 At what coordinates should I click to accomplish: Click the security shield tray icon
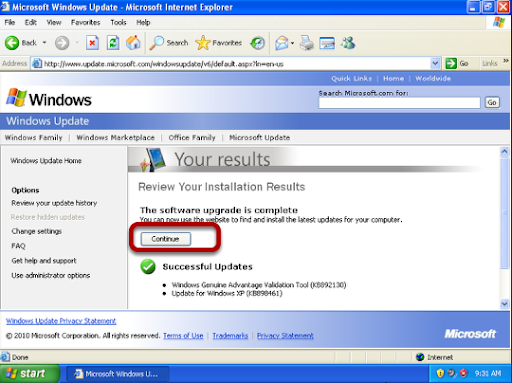440,373
